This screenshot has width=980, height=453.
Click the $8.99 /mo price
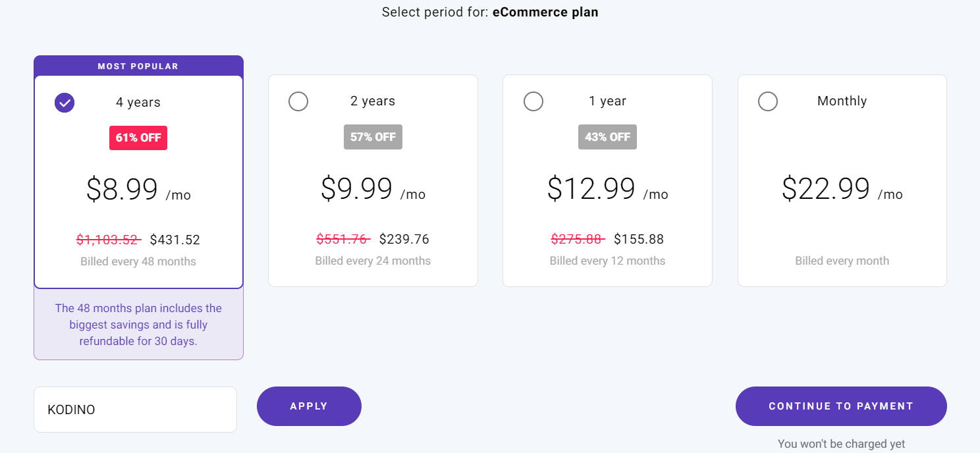pyautogui.click(x=138, y=190)
